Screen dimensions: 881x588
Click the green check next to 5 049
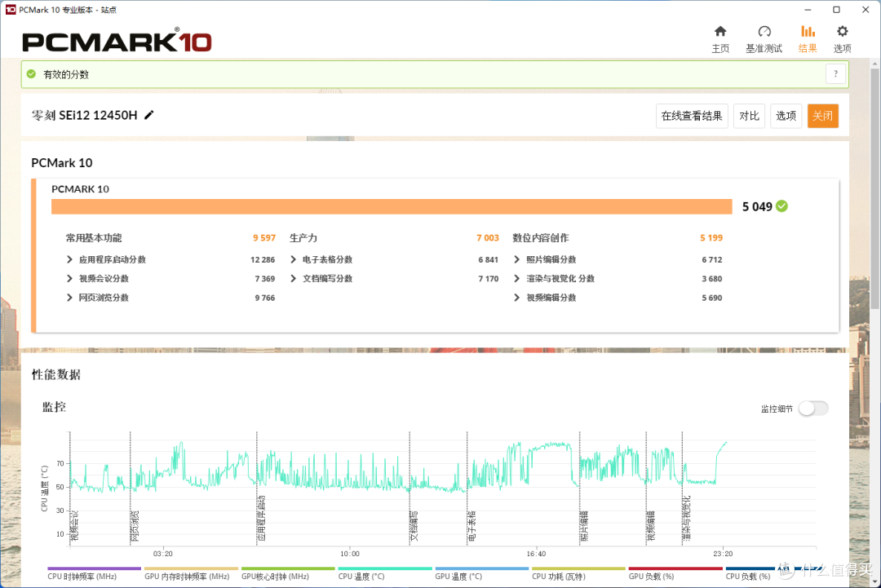pos(781,206)
